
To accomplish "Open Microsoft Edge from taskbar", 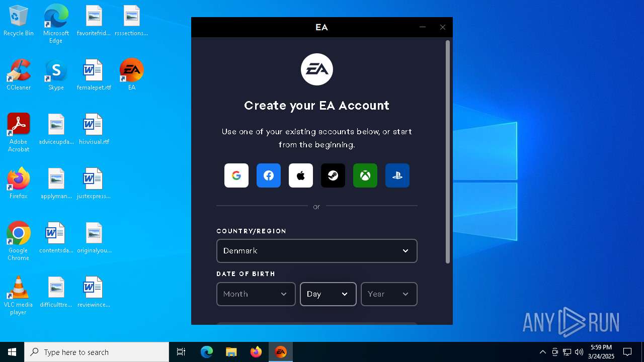I will [x=207, y=352].
